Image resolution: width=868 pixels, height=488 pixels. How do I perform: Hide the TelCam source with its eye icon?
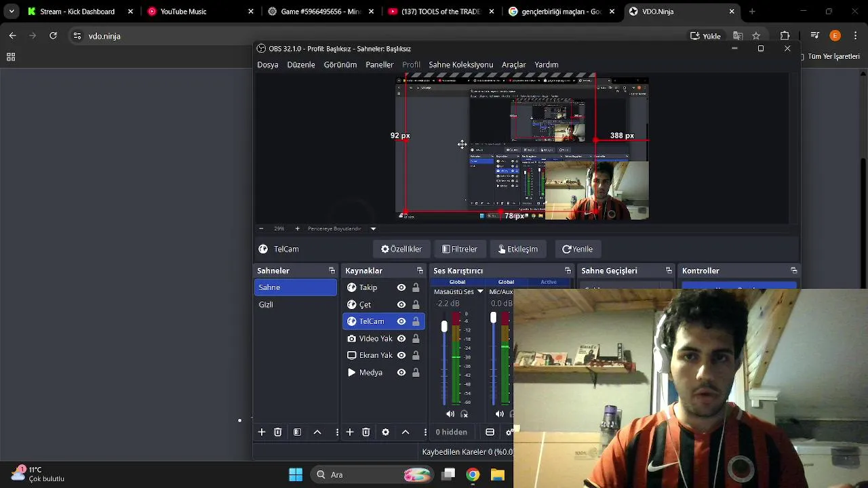click(401, 321)
